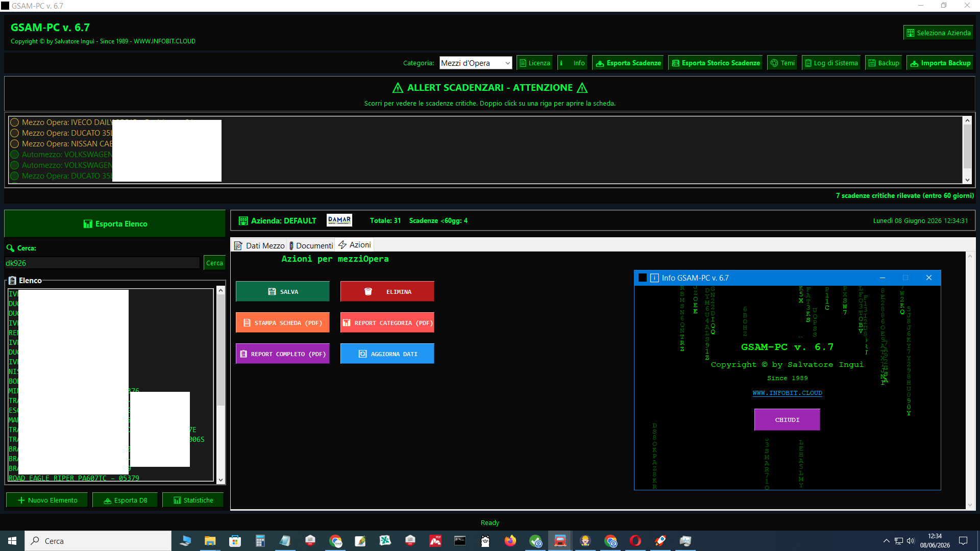Select the NISSAN CAB alert radio
The height and width of the screenshot is (551, 980).
pyautogui.click(x=15, y=144)
